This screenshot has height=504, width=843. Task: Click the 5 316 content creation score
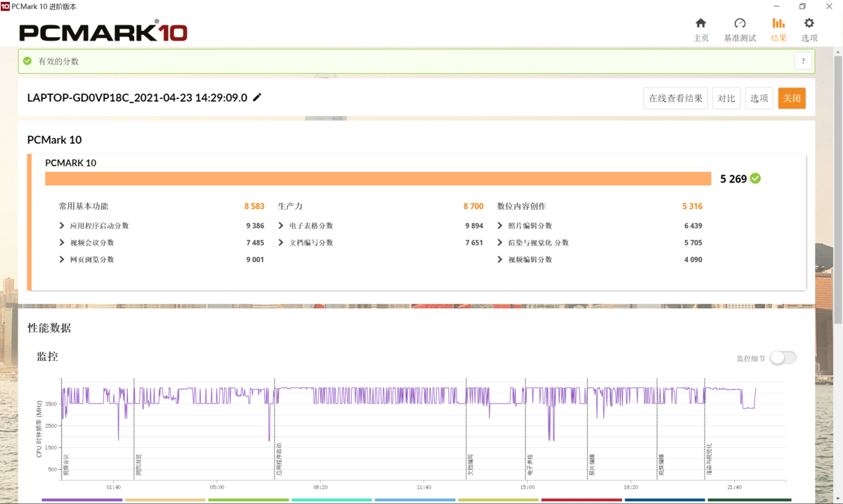tap(692, 206)
